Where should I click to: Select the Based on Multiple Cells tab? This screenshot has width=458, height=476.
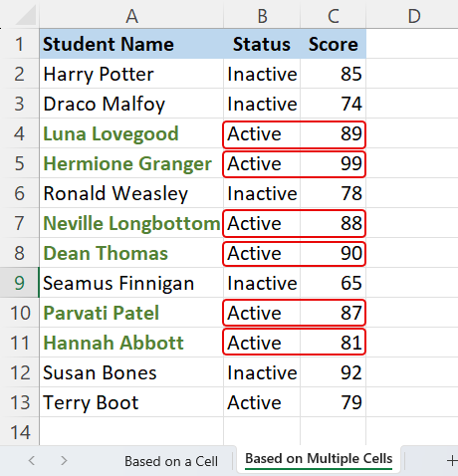coord(319,459)
